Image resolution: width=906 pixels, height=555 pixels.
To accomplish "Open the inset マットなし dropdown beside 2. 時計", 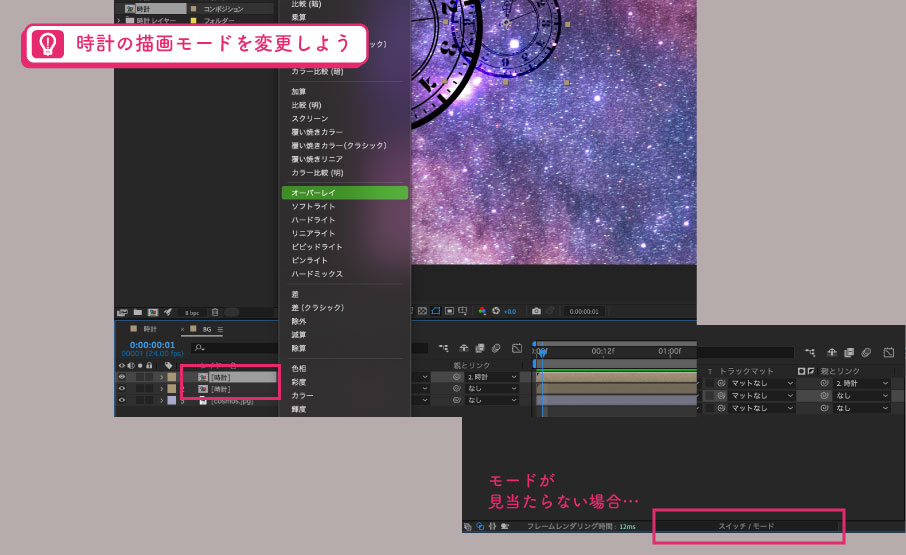I will click(761, 383).
